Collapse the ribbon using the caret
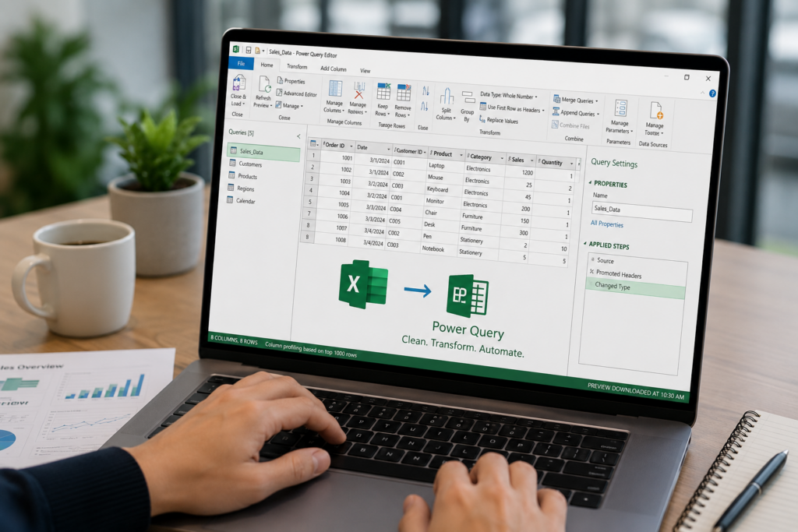The width and height of the screenshot is (798, 532). coord(702,93)
